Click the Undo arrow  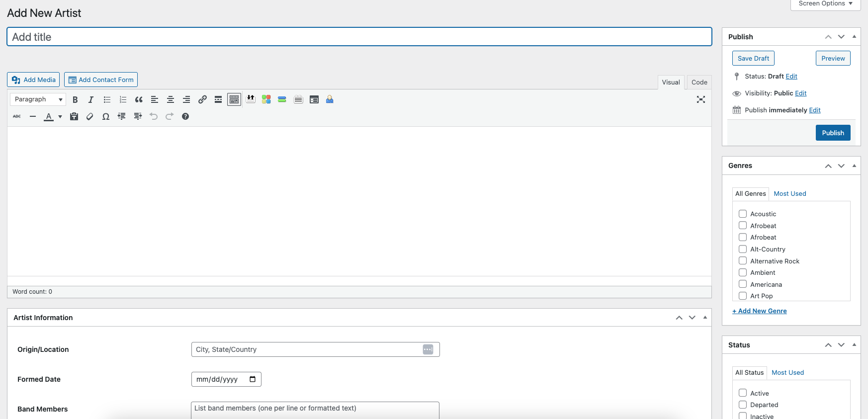154,116
